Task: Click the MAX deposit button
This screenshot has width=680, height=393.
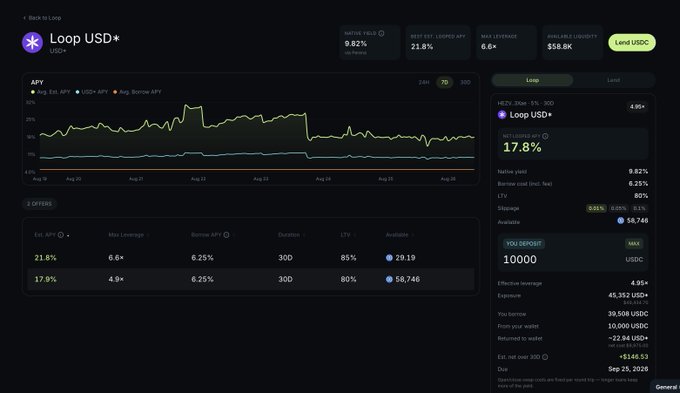Action: 634,244
